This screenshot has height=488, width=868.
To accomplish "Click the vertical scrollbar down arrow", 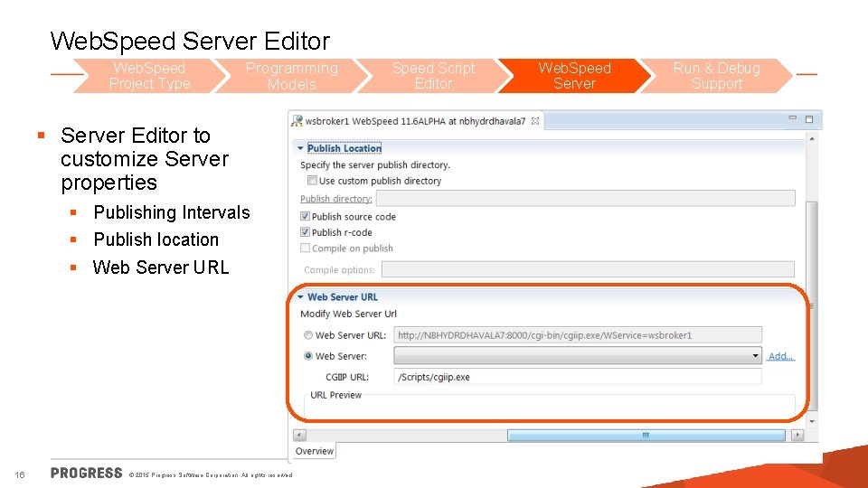I will click(812, 422).
